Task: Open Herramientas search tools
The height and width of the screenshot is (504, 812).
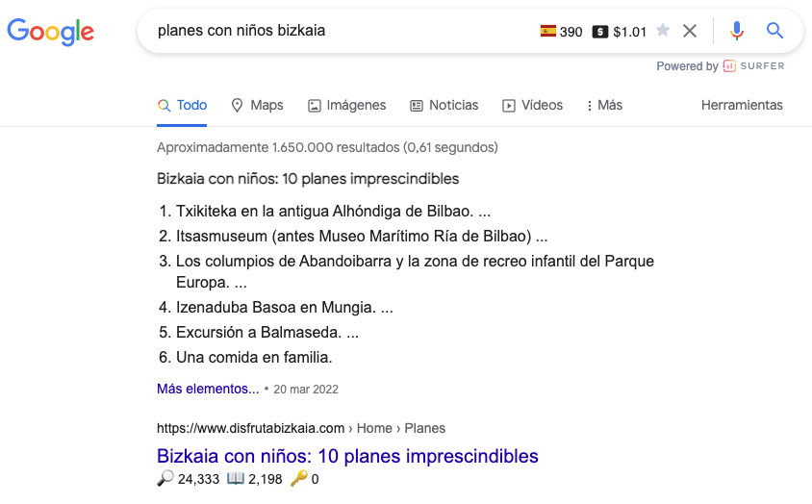Action: tap(742, 105)
